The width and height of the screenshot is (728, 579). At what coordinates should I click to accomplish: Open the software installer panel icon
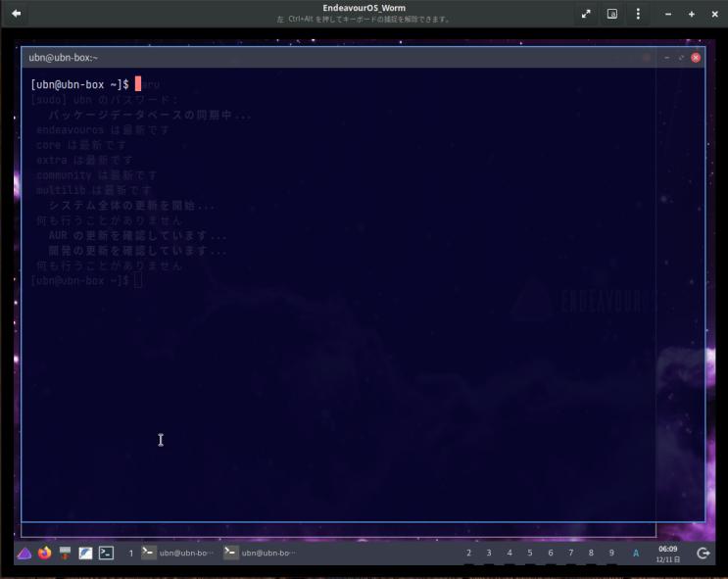tap(65, 553)
